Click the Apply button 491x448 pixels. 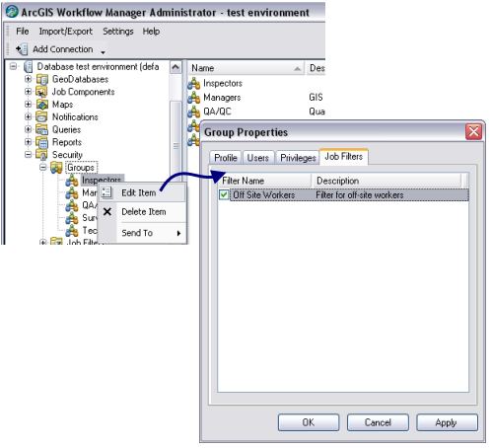447,422
